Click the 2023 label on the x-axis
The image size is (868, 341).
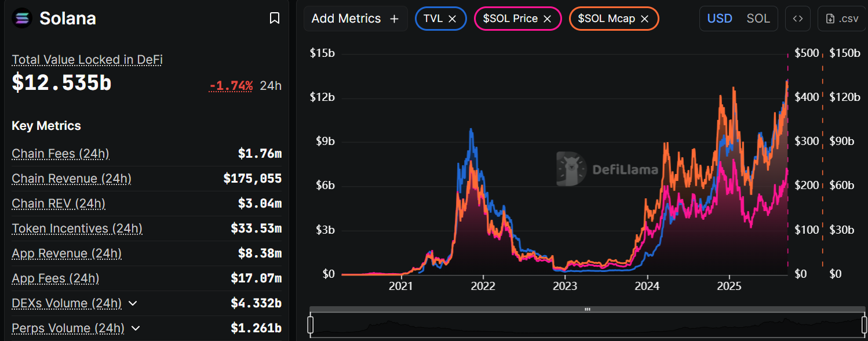[x=565, y=286]
